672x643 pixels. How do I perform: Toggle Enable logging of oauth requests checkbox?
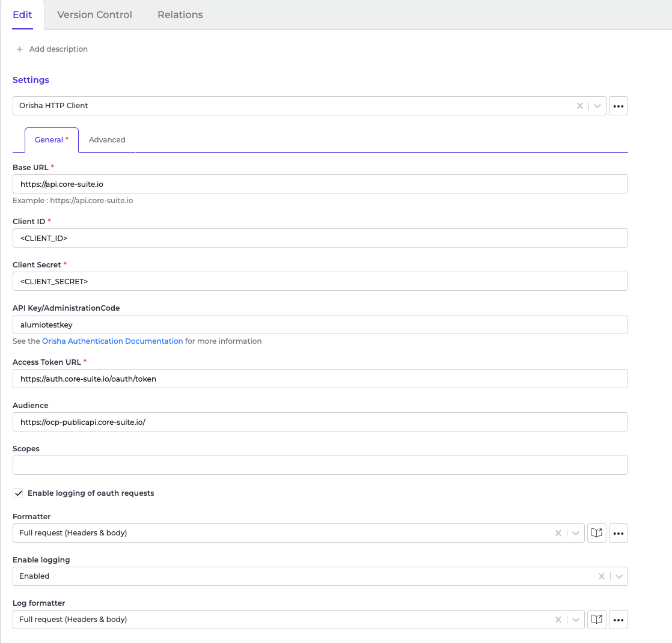19,493
